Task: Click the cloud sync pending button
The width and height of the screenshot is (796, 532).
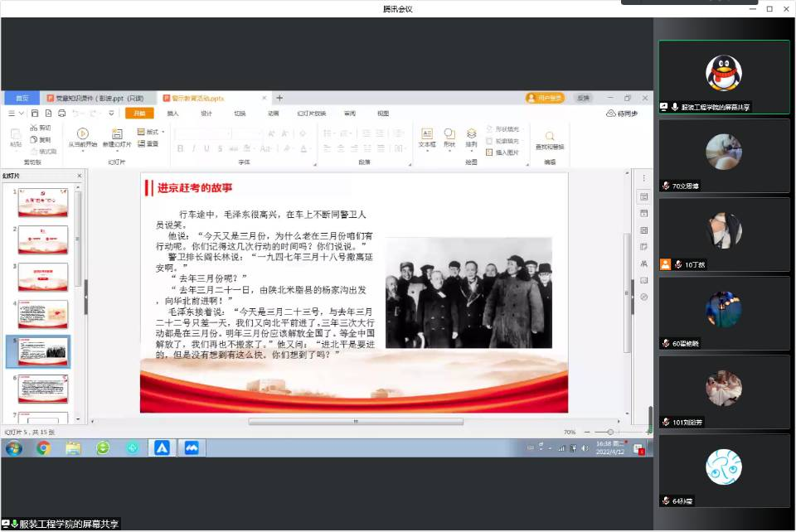Action: tap(622, 114)
